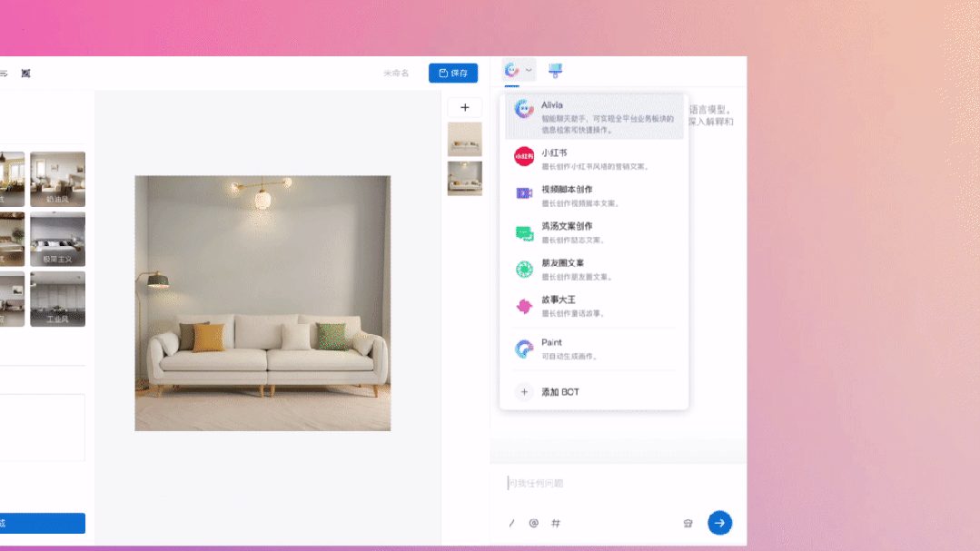The height and width of the screenshot is (551, 980).
Task: Click the blue send arrow button
Action: point(719,523)
